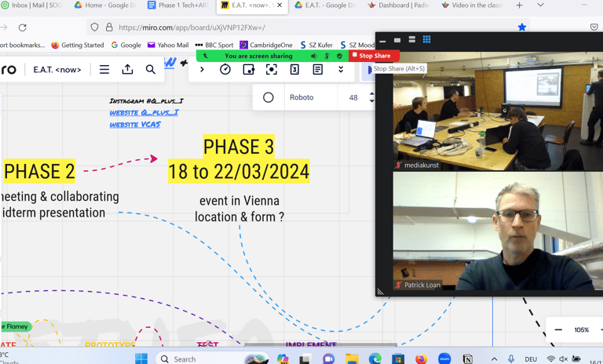This screenshot has width=603, height=364.
Task: Open Miro notes panel icon
Action: tap(318, 70)
